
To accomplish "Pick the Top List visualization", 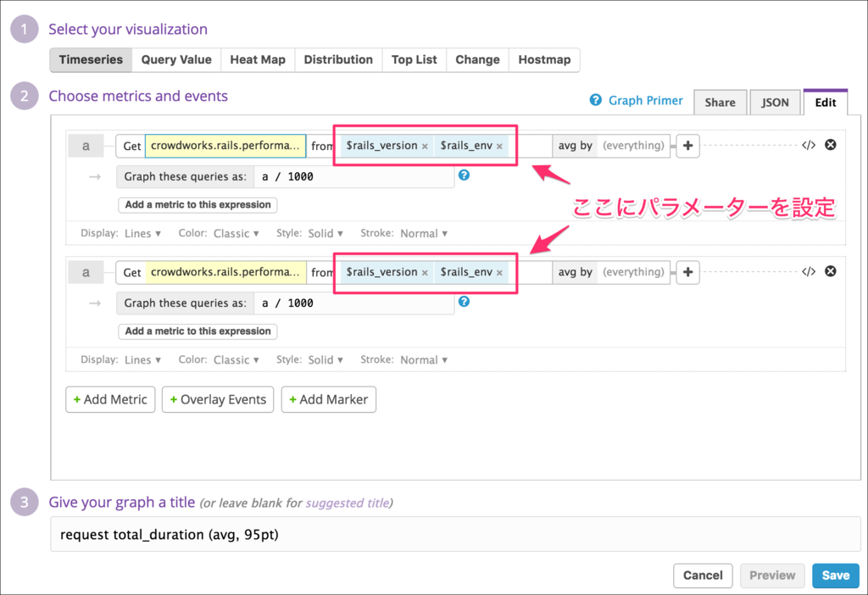I will pyautogui.click(x=414, y=60).
